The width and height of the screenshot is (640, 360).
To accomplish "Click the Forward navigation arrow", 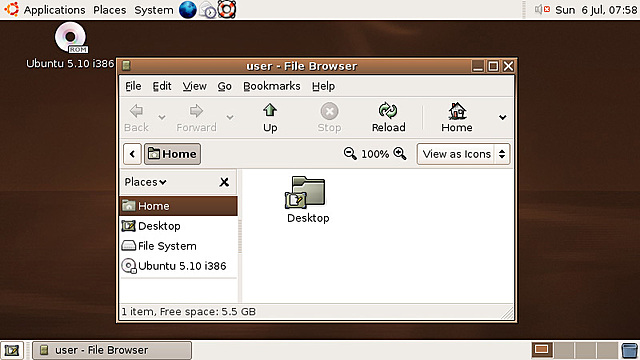I will pos(196,118).
